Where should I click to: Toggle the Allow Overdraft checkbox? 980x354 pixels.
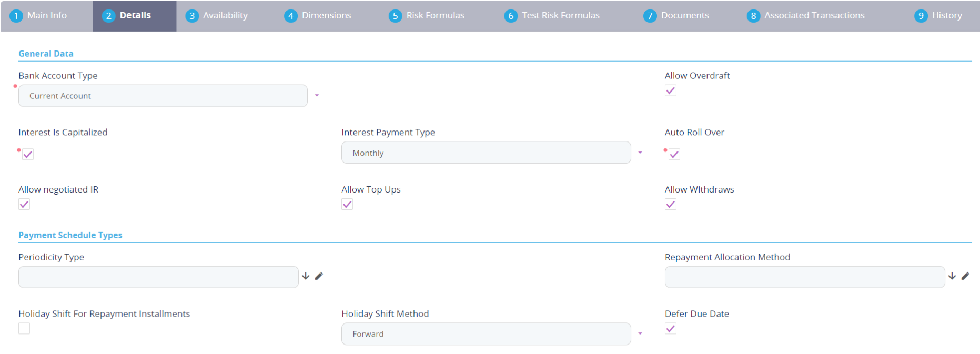pyautogui.click(x=671, y=90)
